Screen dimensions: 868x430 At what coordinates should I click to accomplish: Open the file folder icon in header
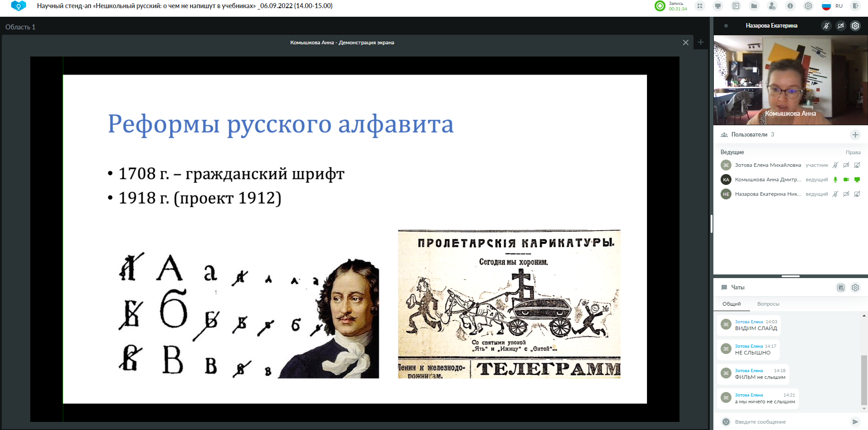754,6
